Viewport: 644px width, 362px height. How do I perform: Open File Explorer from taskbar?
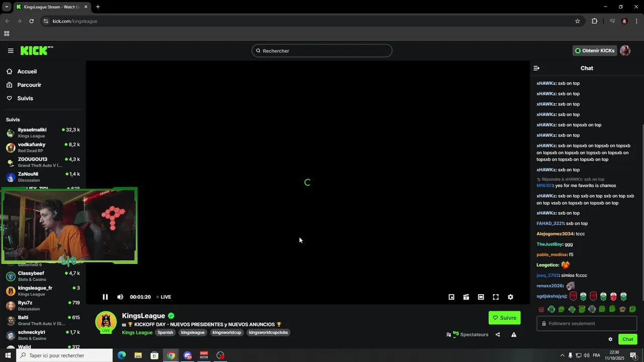coord(138,355)
